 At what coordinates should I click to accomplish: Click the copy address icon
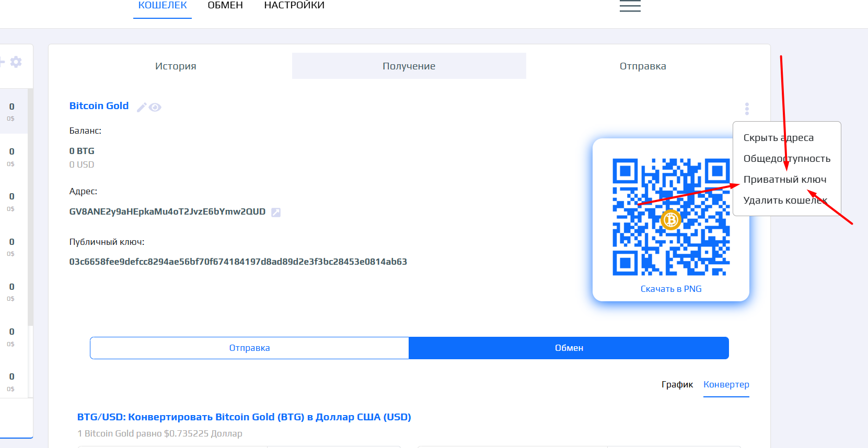pos(276,212)
